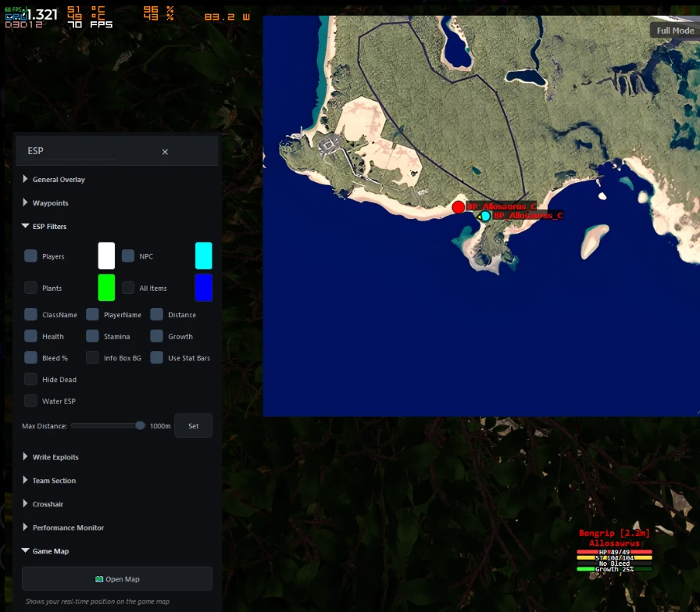This screenshot has width=700, height=612.
Task: Open the cyan NPC color swatch
Action: point(204,256)
